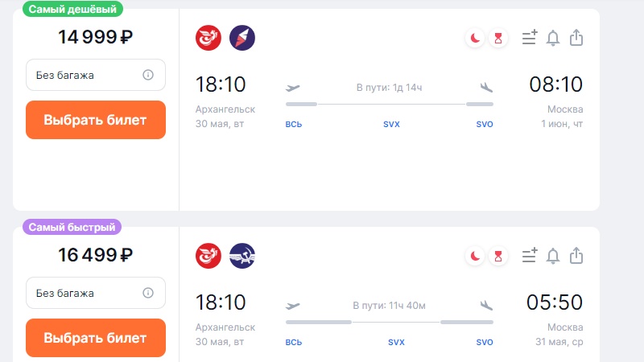Click the Aeroflot airline logo

(x=242, y=256)
